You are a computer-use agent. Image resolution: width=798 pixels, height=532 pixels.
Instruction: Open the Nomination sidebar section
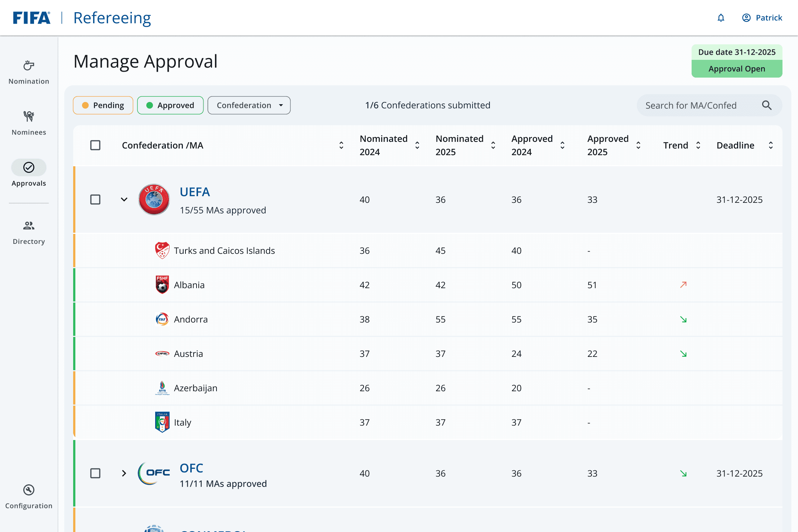(29, 73)
